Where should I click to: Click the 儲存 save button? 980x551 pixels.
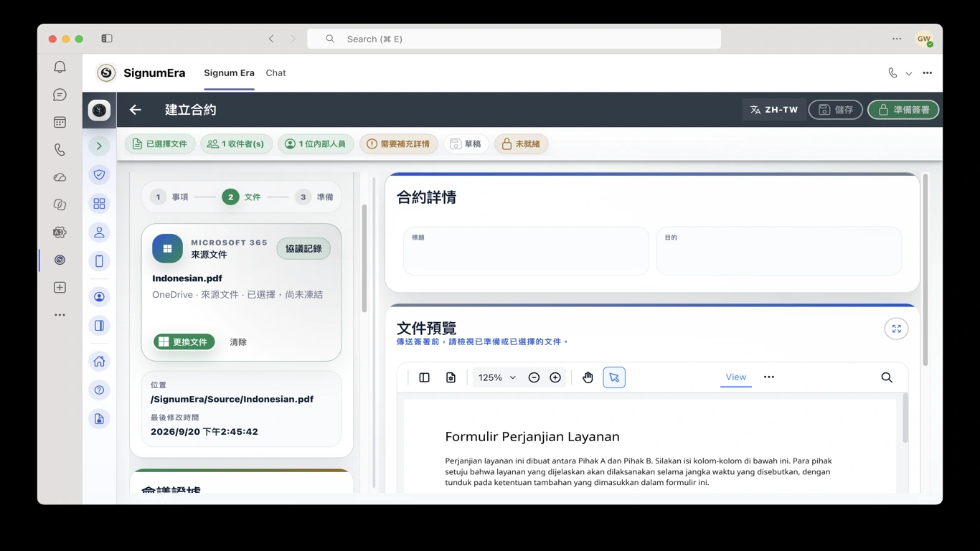836,110
